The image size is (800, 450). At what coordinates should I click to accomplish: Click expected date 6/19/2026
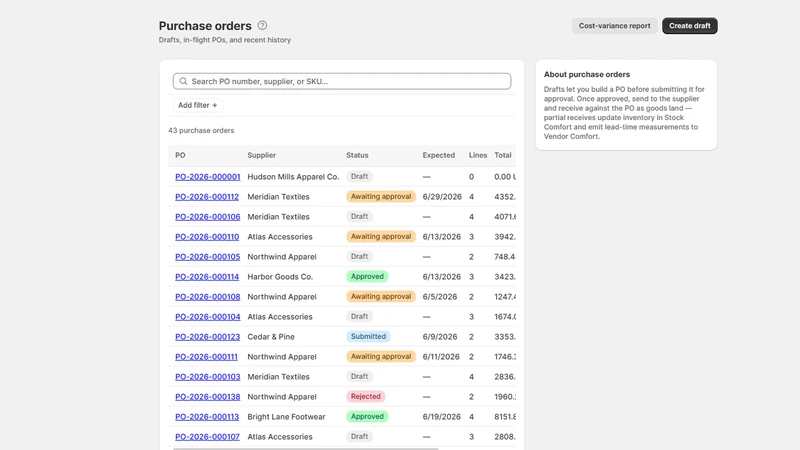442,417
